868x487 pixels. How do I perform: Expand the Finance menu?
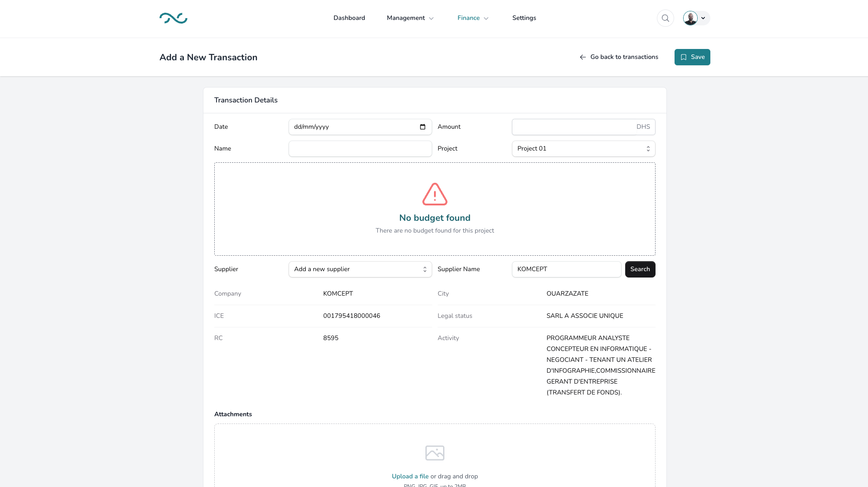pyautogui.click(x=473, y=18)
